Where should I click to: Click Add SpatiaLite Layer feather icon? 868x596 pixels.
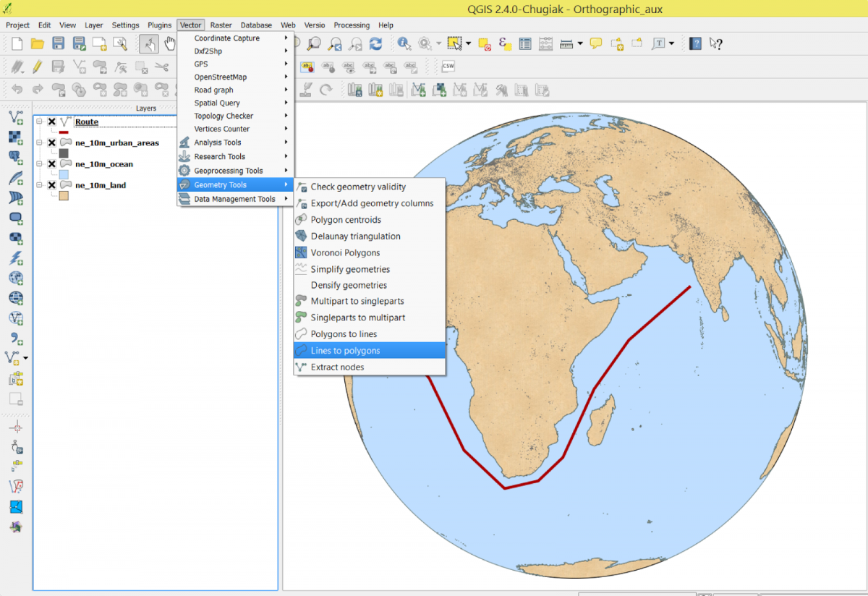[x=16, y=177]
